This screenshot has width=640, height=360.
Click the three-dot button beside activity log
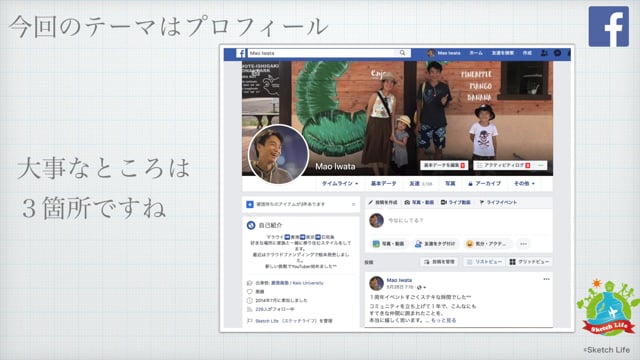coord(541,165)
